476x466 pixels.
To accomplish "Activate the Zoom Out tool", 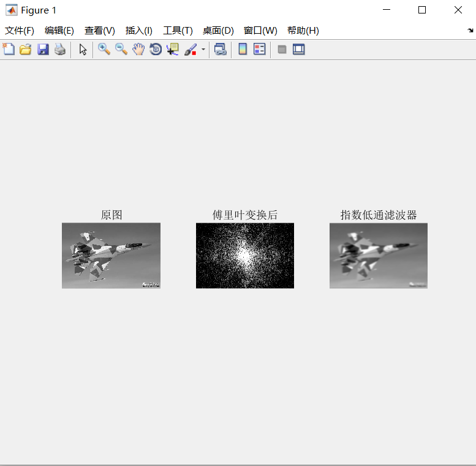I will (x=121, y=49).
